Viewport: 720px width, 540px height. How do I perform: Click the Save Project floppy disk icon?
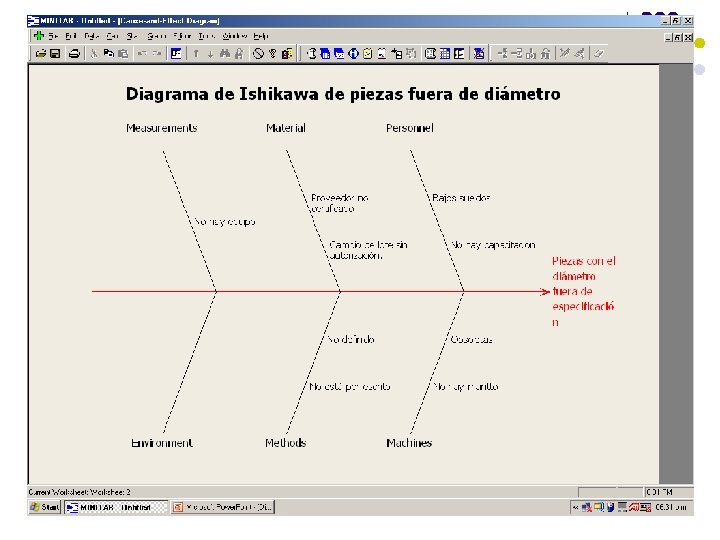(x=55, y=54)
